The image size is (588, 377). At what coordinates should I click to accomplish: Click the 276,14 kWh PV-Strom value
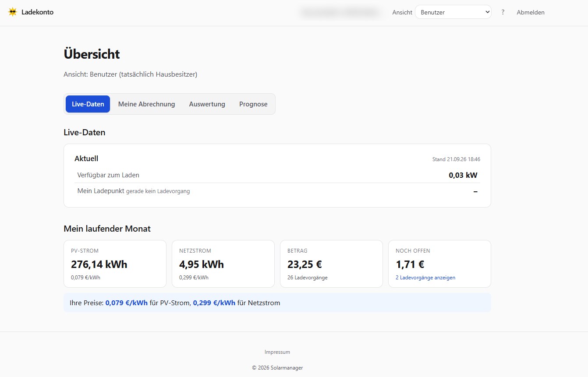99,264
